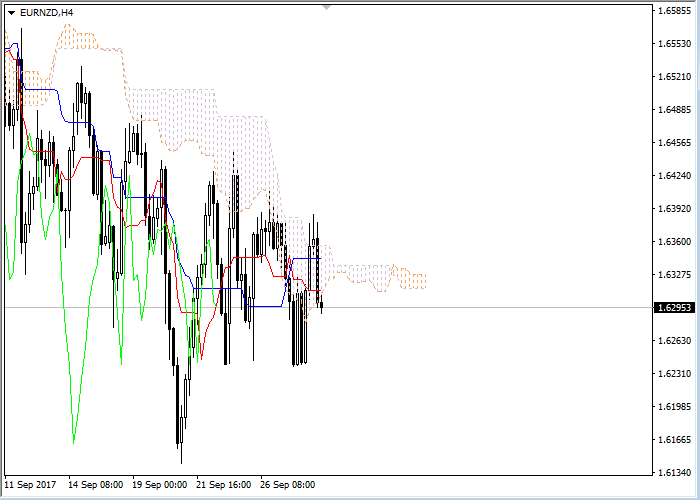This screenshot has height=500, width=700.
Task: Click price level 1.64565 on scale
Action: [675, 142]
